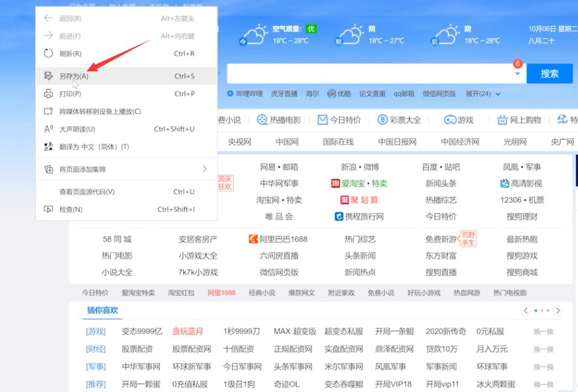Click 换一换 in the 财经 row

(544, 349)
